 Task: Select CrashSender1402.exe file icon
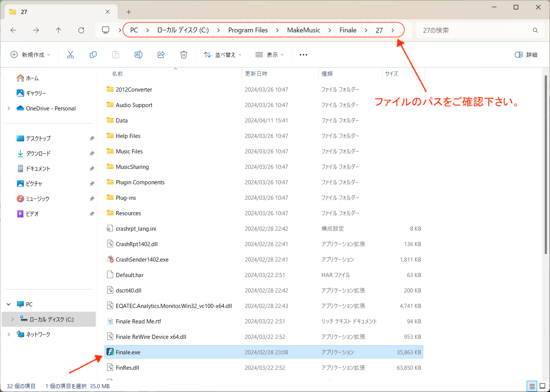click(110, 259)
